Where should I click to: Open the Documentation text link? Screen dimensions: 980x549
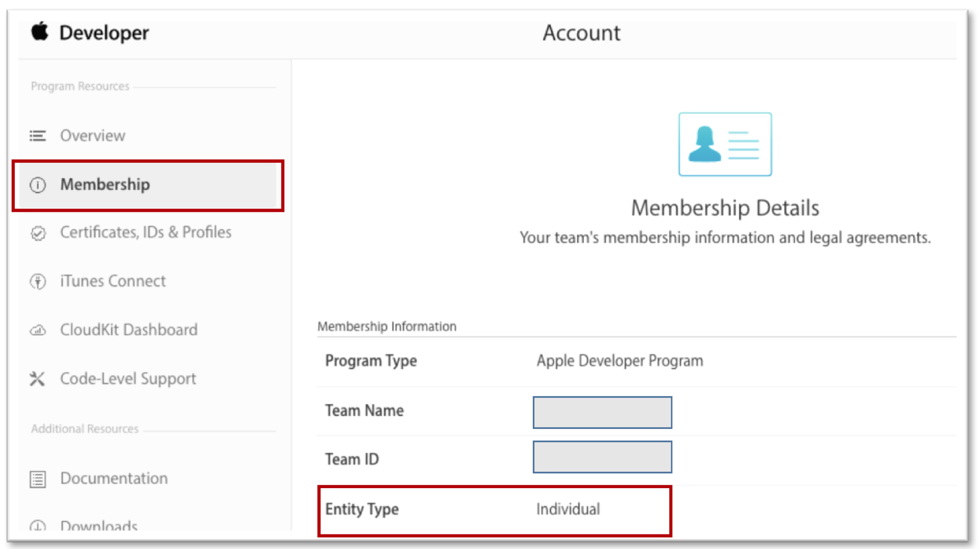[114, 479]
